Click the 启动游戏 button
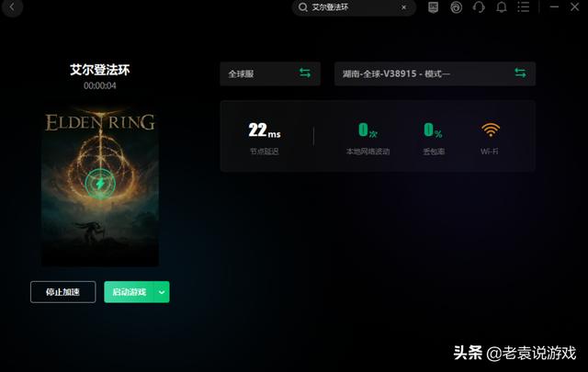The height and width of the screenshot is (372, 588). tap(130, 292)
